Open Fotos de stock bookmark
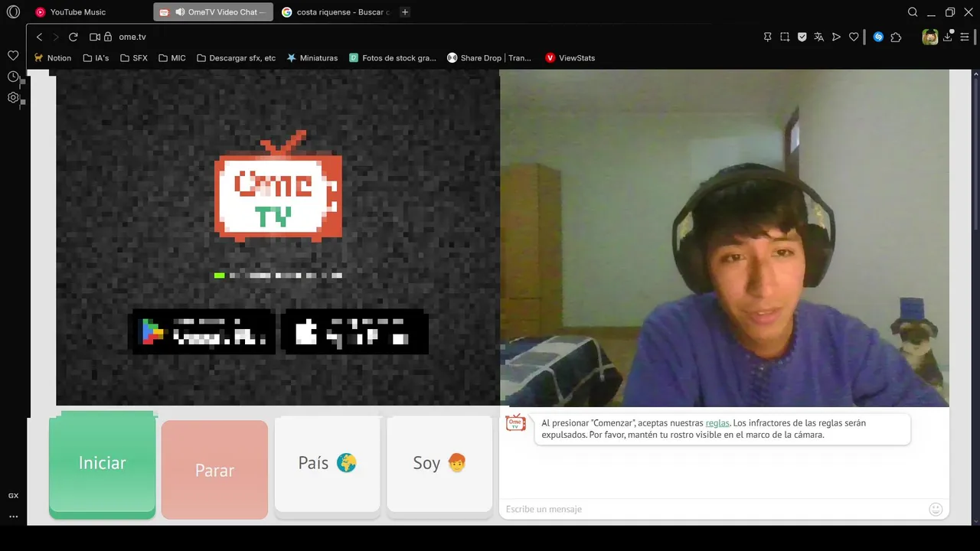The image size is (980, 551). pyautogui.click(x=392, y=58)
